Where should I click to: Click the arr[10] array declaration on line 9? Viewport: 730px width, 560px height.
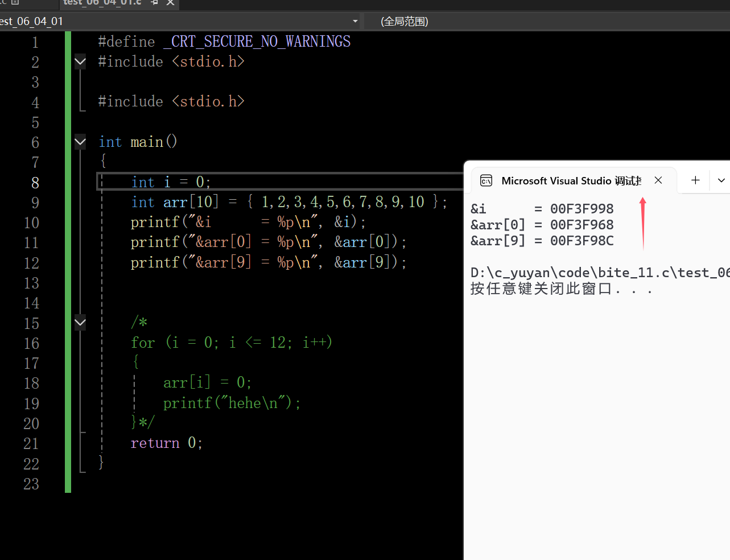click(x=289, y=202)
